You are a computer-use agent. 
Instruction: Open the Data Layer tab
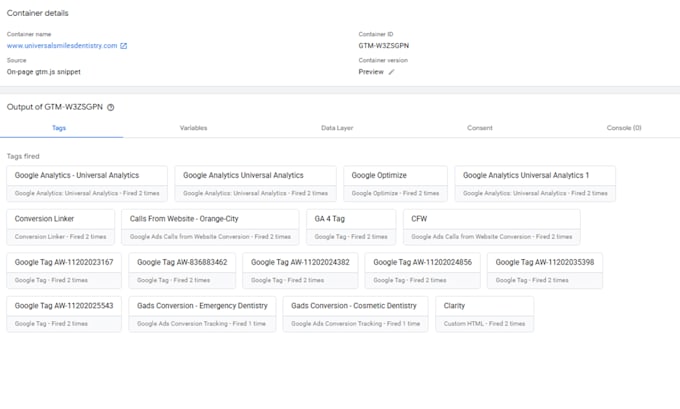point(337,128)
